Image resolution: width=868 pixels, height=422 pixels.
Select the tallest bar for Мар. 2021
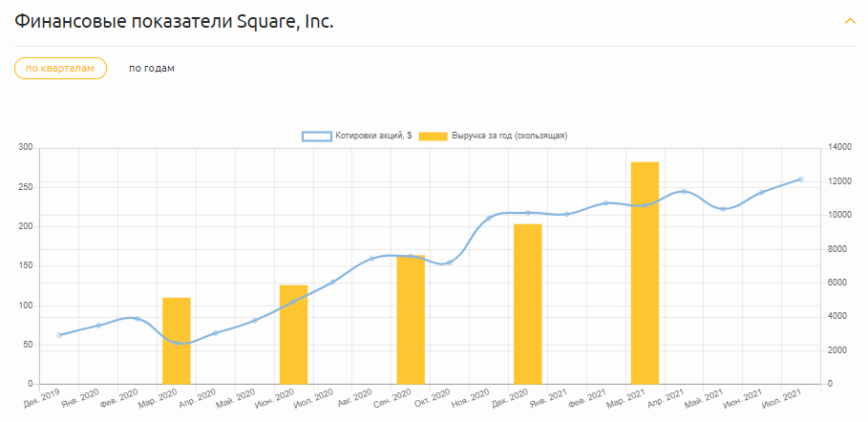(x=645, y=273)
